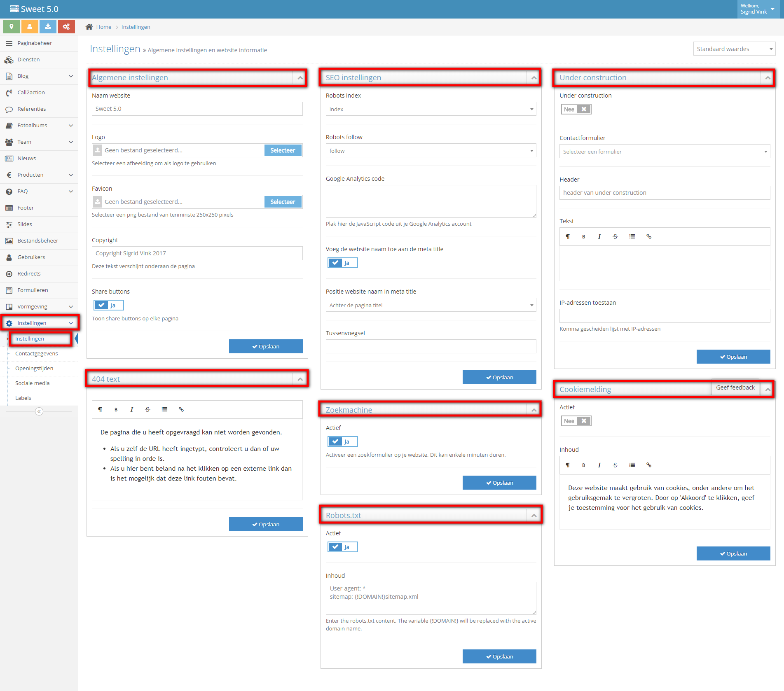
Task: Open the Positie website naam dropdown
Action: pos(431,305)
